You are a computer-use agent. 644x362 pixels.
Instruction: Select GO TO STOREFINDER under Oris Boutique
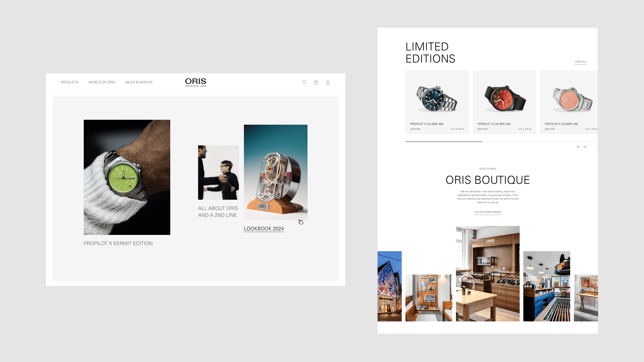click(x=487, y=212)
